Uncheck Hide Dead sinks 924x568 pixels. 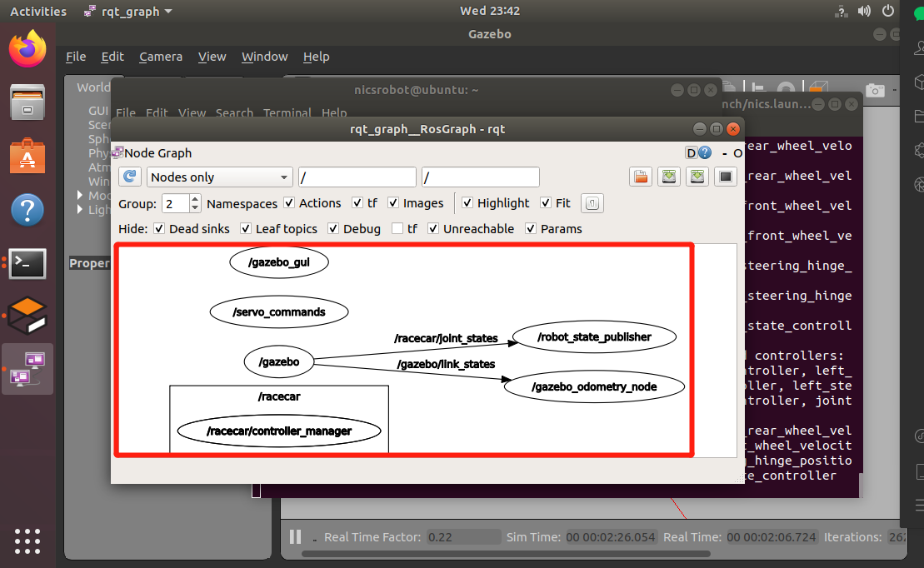(x=159, y=228)
